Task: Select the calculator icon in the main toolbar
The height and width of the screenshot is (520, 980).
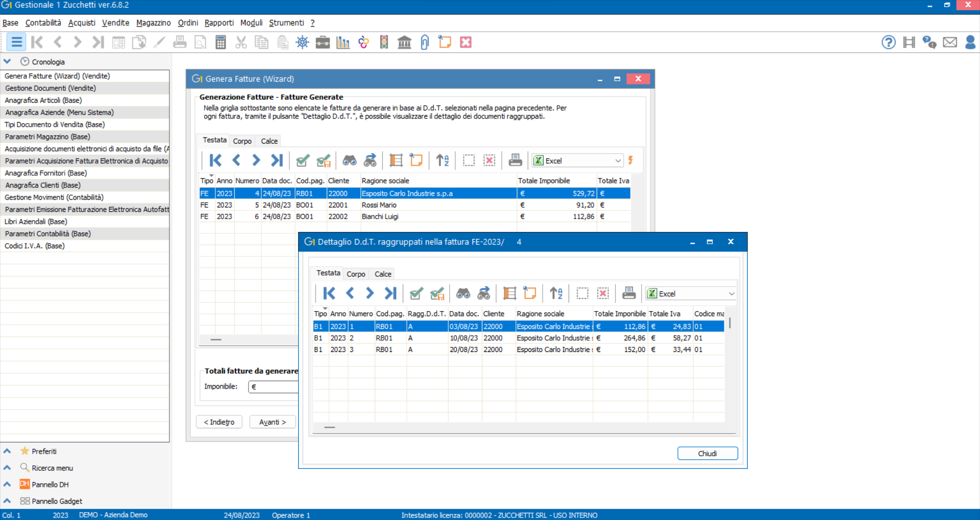Action: tap(220, 42)
